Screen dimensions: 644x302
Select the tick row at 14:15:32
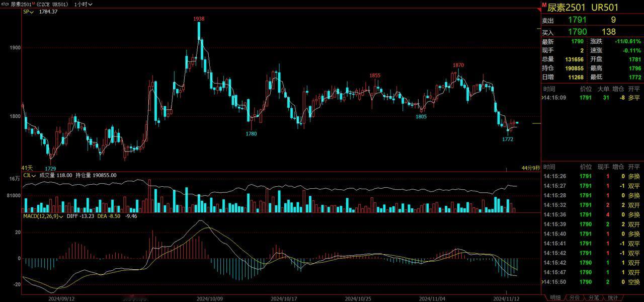coord(592,205)
